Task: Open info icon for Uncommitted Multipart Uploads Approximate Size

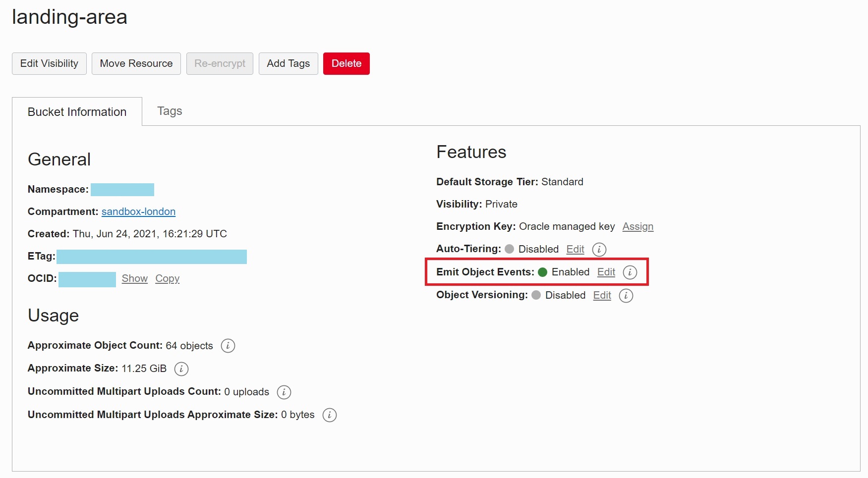Action: pos(329,415)
